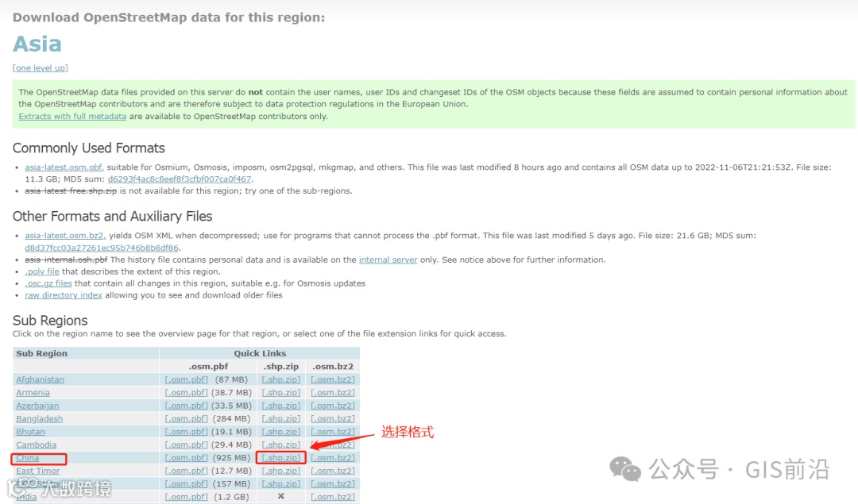The image size is (858, 504).
Task: Download East Timor .osm.pbf file
Action: tap(187, 471)
